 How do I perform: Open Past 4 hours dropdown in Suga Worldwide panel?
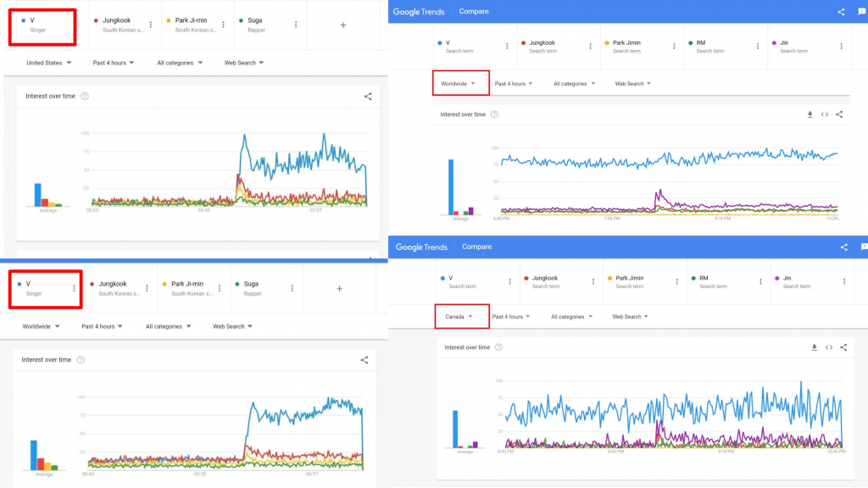click(x=102, y=326)
